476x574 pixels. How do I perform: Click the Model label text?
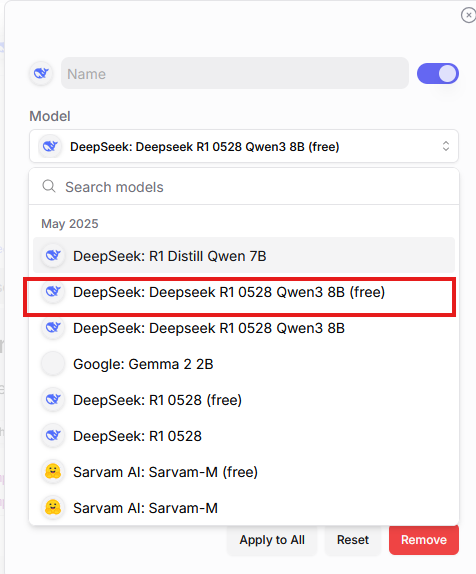tap(50, 116)
